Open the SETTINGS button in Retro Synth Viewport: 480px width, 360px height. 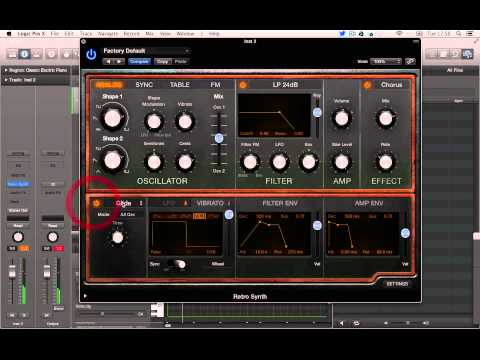click(x=397, y=284)
